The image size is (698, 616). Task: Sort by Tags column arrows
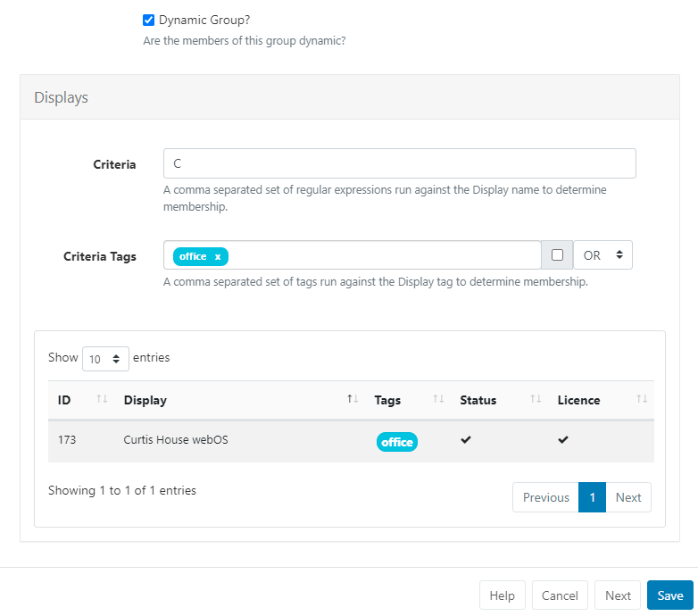(x=438, y=400)
